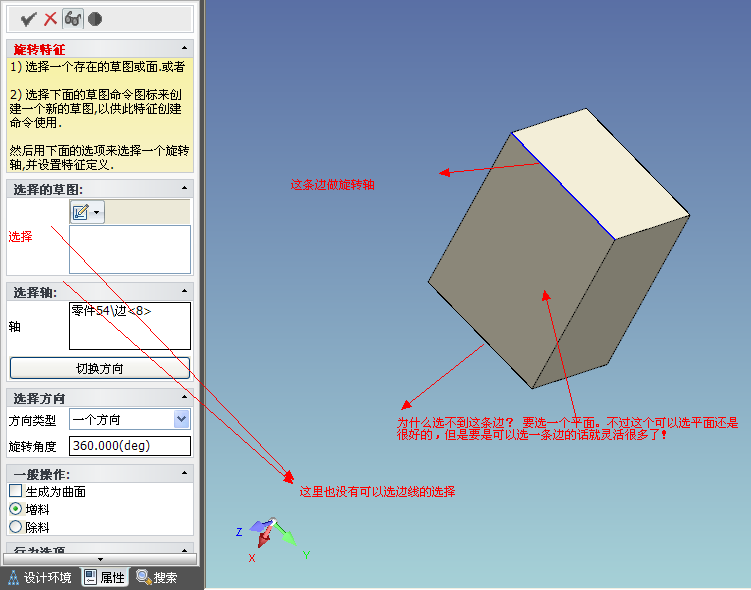
Task: Click the 切换方向 button
Action: click(99, 368)
